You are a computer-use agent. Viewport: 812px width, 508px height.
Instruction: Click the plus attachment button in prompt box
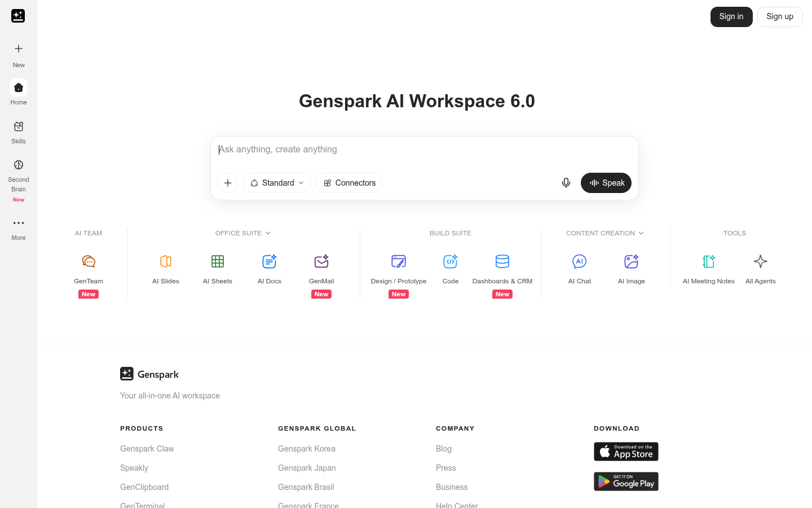tap(228, 183)
